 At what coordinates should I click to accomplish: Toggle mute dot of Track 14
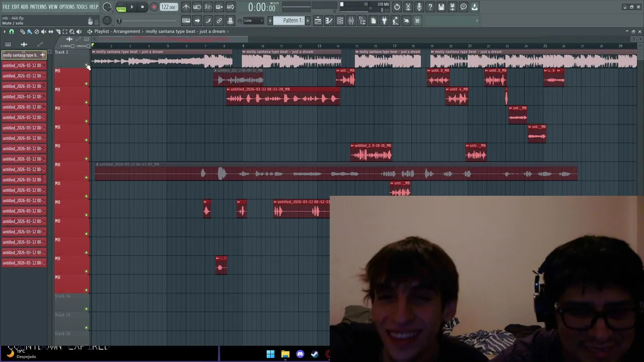87,309
